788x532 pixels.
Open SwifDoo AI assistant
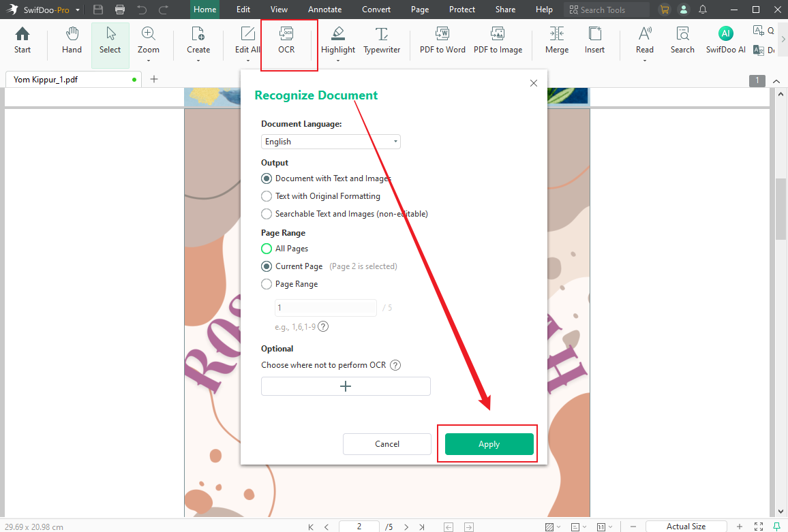[x=725, y=40]
